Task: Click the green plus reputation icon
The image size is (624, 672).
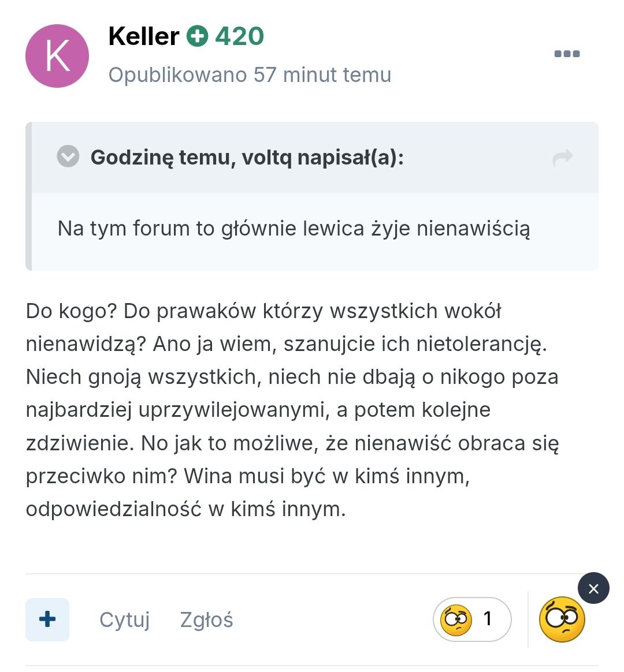Action: pos(197,37)
